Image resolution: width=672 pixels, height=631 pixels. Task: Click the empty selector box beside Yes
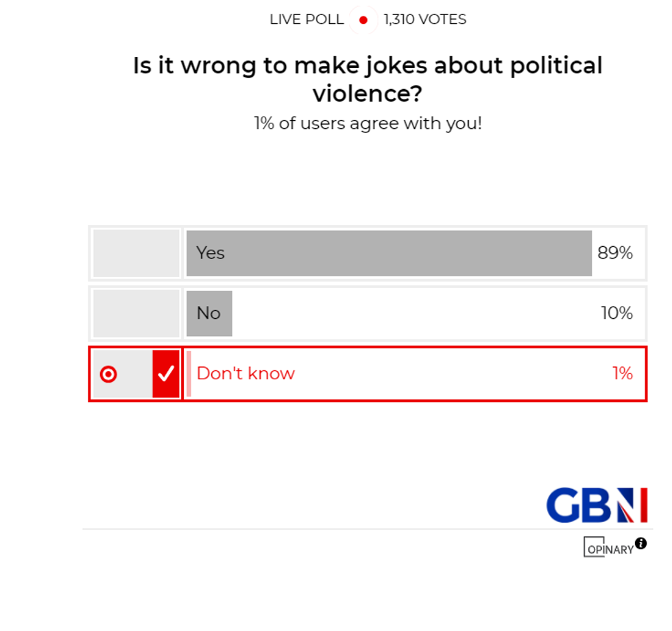click(135, 253)
